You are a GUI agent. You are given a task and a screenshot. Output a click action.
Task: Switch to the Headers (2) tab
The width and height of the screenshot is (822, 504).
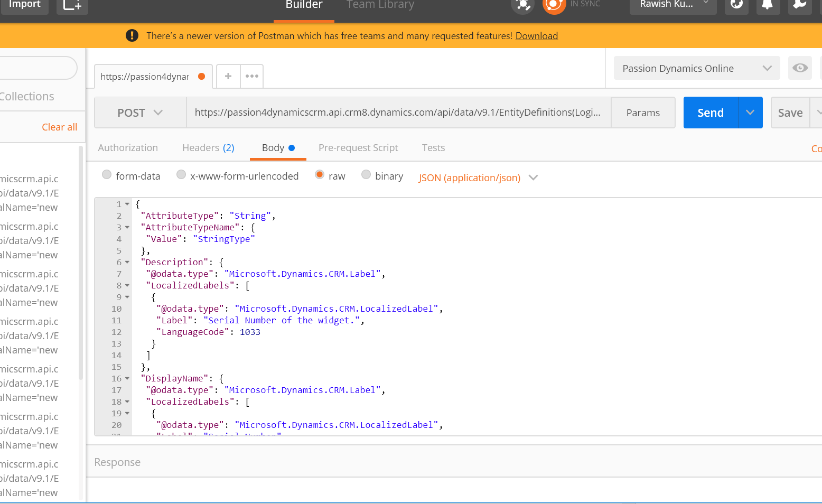point(208,148)
